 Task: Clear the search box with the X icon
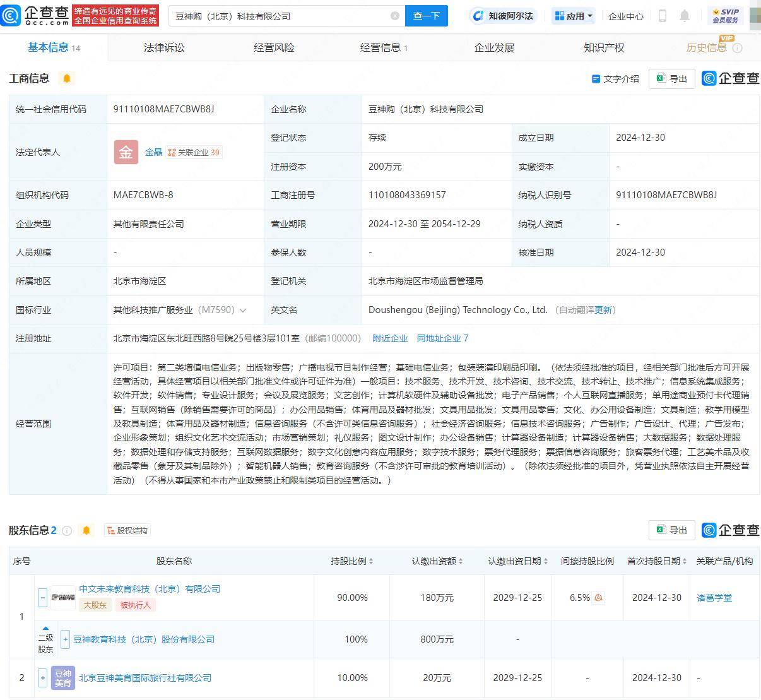pos(395,16)
